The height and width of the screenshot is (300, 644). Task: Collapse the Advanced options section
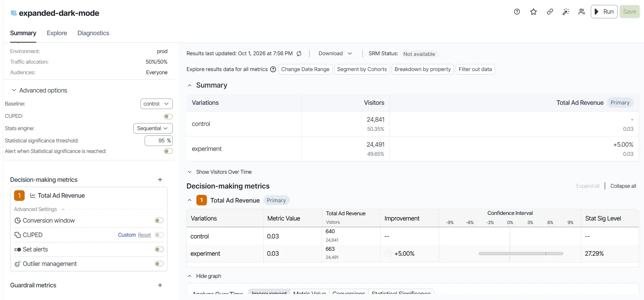point(14,90)
